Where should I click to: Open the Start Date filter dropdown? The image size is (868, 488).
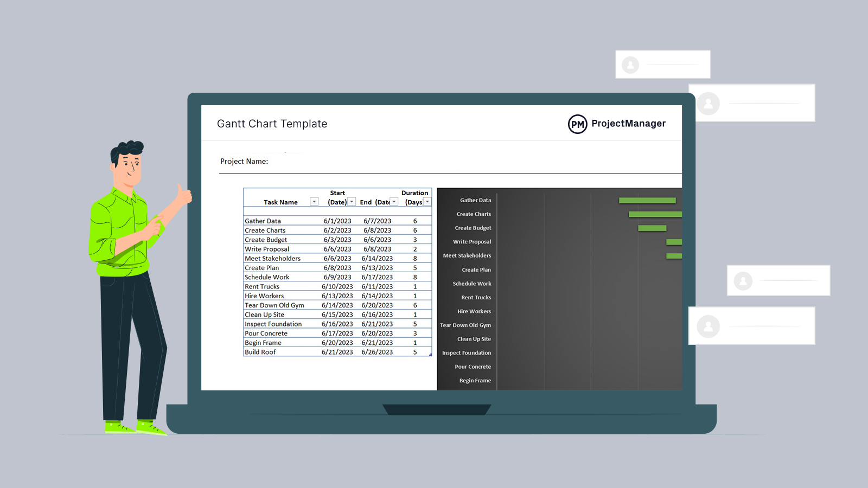click(352, 202)
